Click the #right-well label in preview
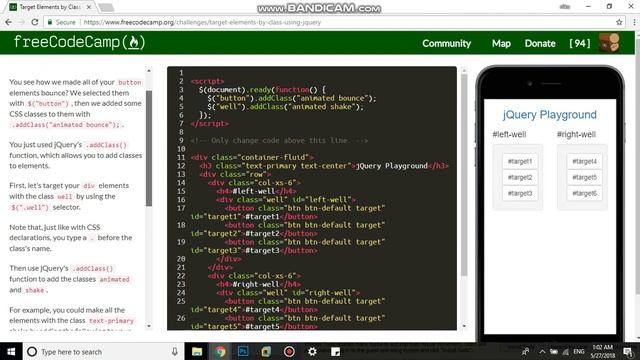The height and width of the screenshot is (360, 640). pos(576,134)
